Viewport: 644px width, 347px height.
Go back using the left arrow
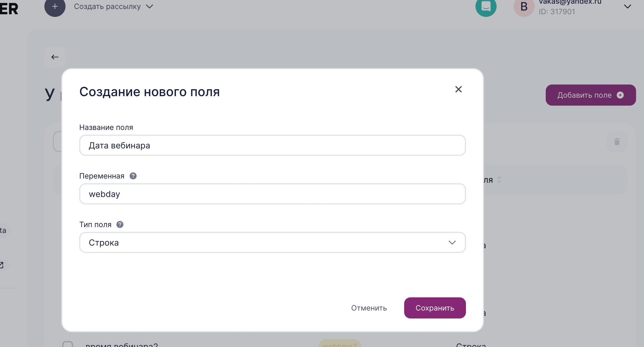(55, 57)
